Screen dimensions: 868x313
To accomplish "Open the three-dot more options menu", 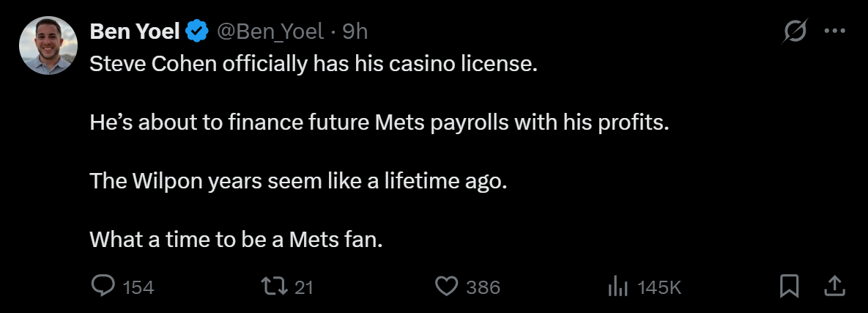I will click(835, 31).
